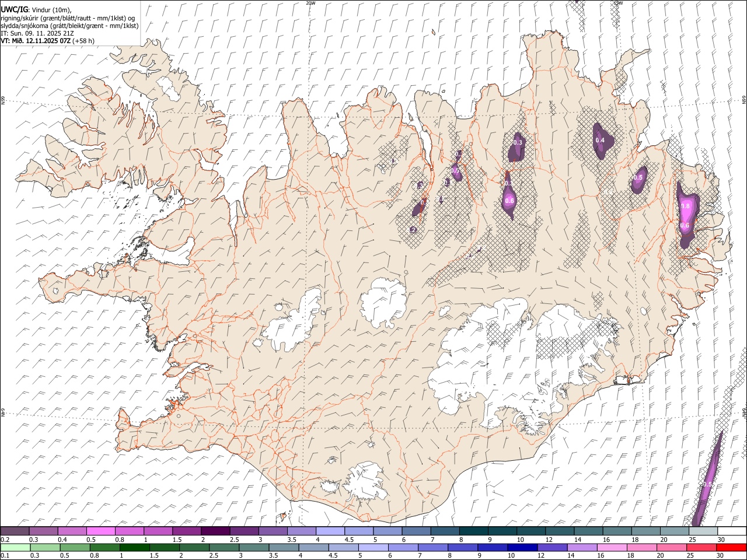
Task: Click the 0.5 label in the offshore southeast streak
Action: [707, 484]
